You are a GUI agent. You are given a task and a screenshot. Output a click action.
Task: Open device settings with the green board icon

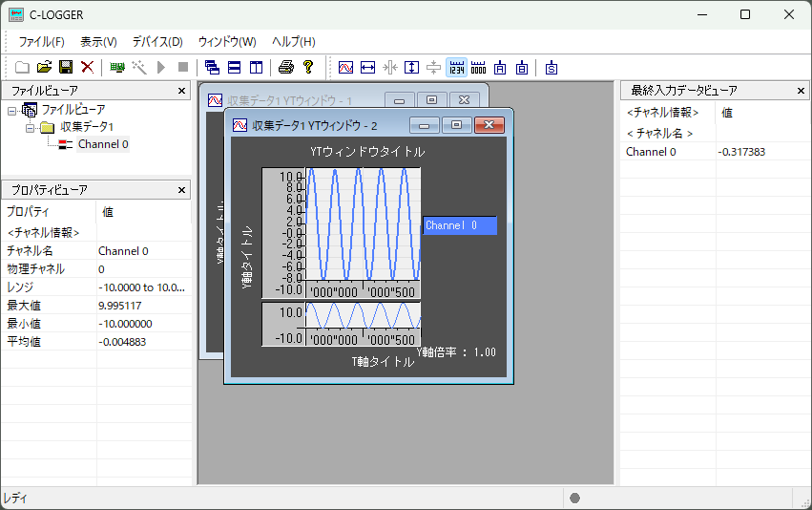coord(117,67)
